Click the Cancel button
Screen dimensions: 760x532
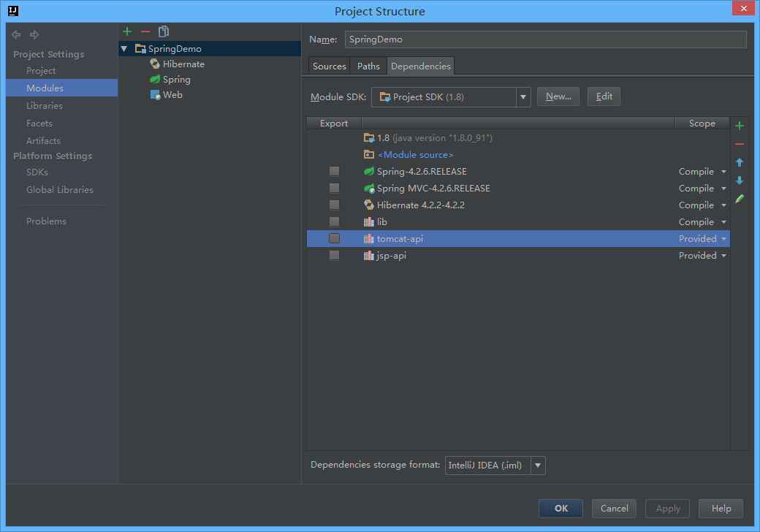coord(614,509)
